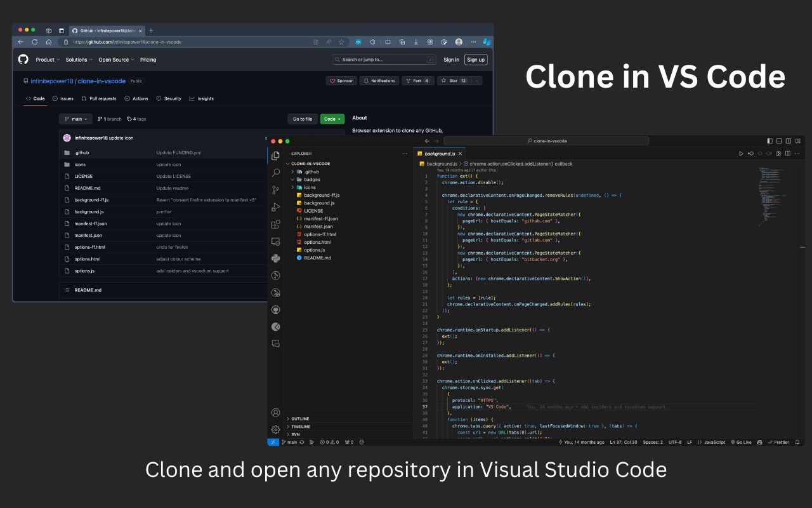
Task: Click the Split Editor icon in VS Code
Action: click(x=788, y=154)
